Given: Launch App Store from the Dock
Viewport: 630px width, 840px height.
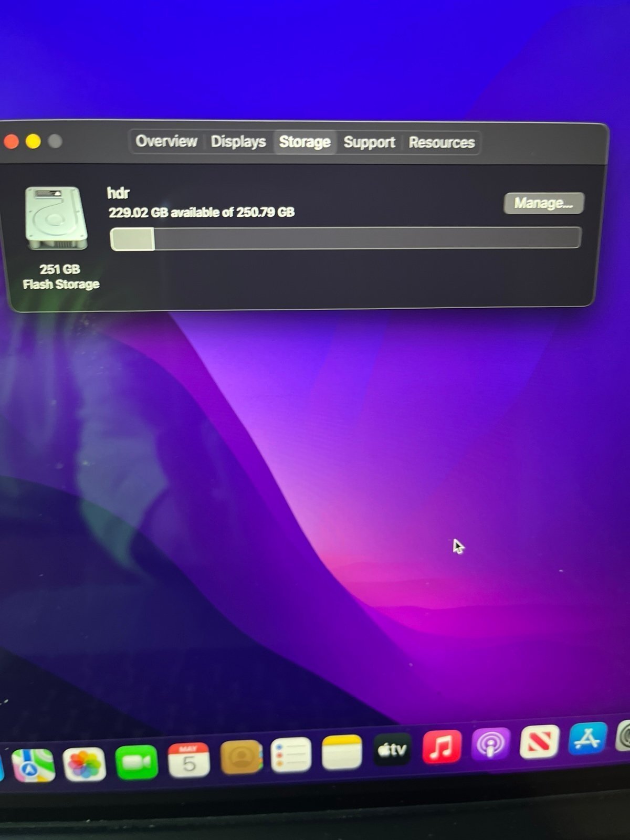Looking at the screenshot, I should 587,739.
